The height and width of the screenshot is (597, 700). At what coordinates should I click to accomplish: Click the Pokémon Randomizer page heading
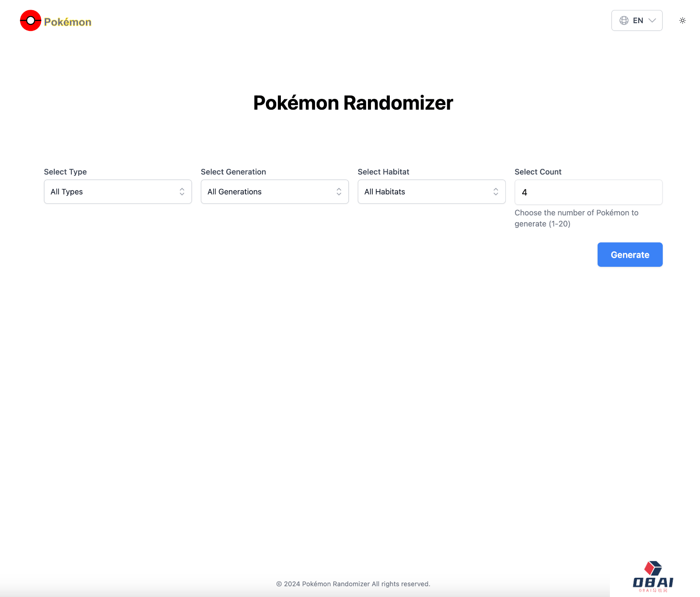(353, 103)
